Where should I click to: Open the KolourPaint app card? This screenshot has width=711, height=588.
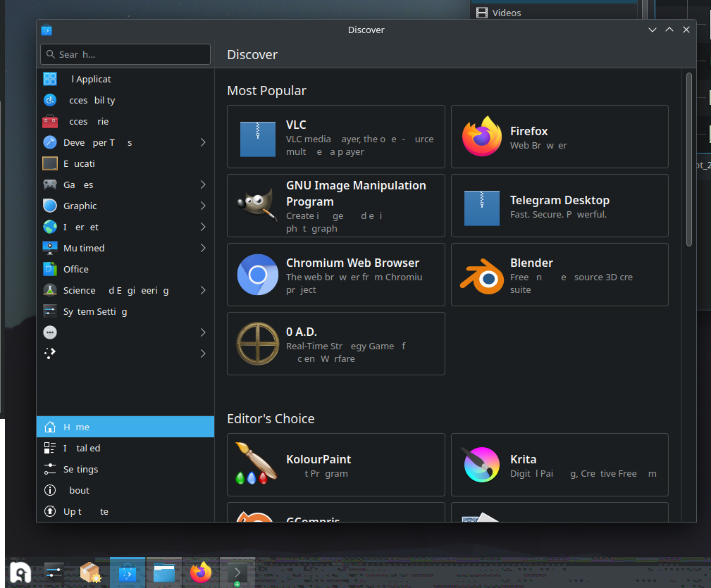point(336,465)
